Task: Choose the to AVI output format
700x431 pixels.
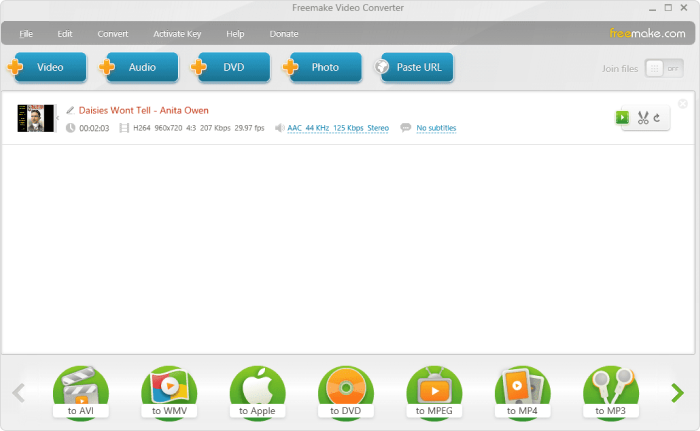Action: click(81, 392)
